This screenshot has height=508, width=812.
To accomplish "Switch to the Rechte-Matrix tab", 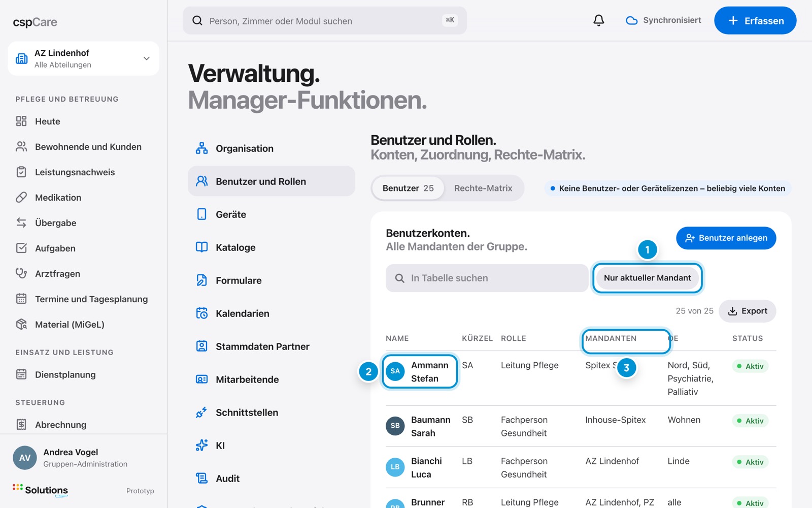I will click(x=483, y=188).
